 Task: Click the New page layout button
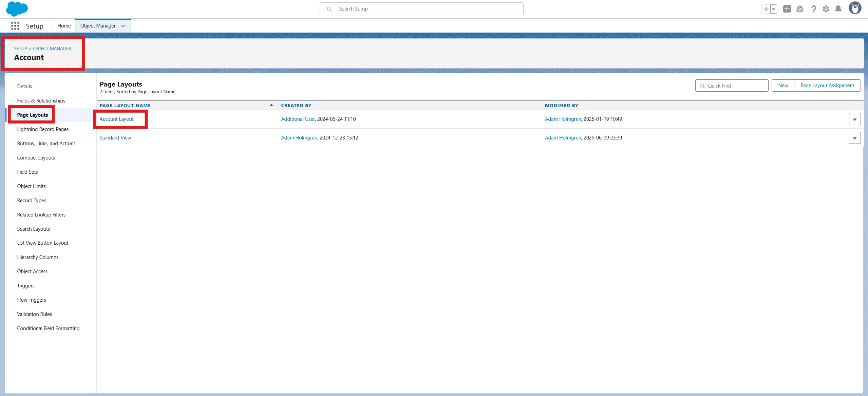click(783, 86)
